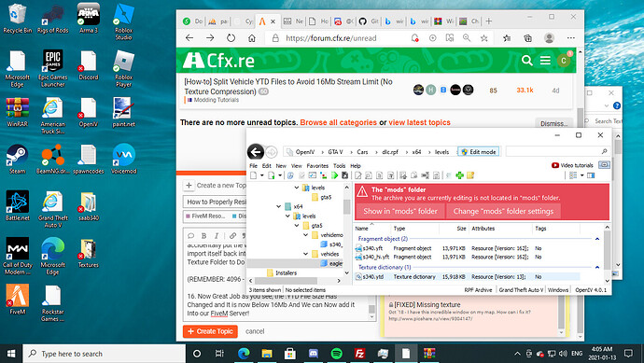The height and width of the screenshot is (363, 644).
Task: Click the Browse all categories link
Action: [339, 122]
